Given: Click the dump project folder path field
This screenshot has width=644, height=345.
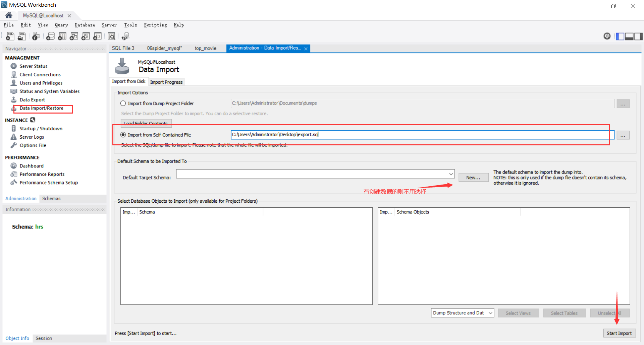Looking at the screenshot, I should [x=423, y=103].
